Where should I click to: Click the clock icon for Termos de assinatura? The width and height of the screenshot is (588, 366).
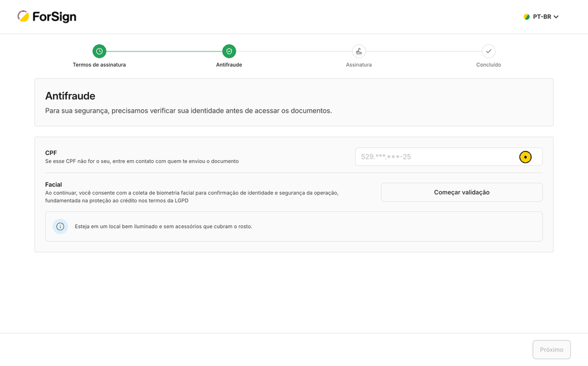(x=99, y=51)
